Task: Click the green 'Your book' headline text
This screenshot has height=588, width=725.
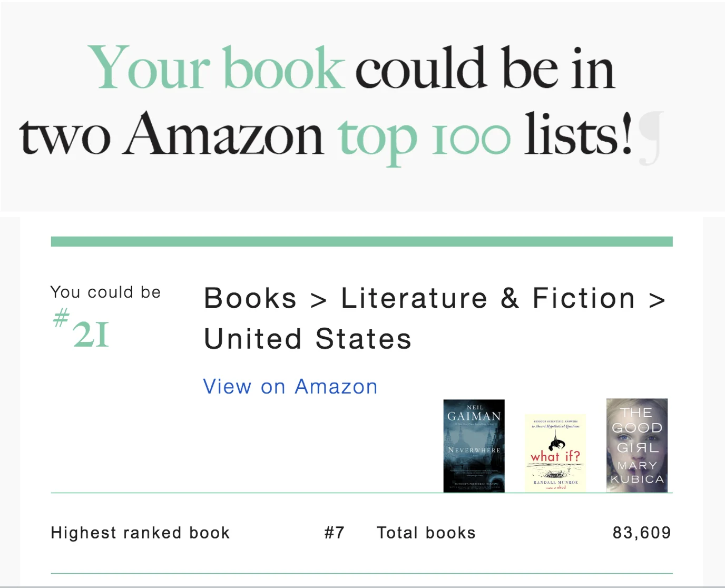Action: click(x=216, y=68)
